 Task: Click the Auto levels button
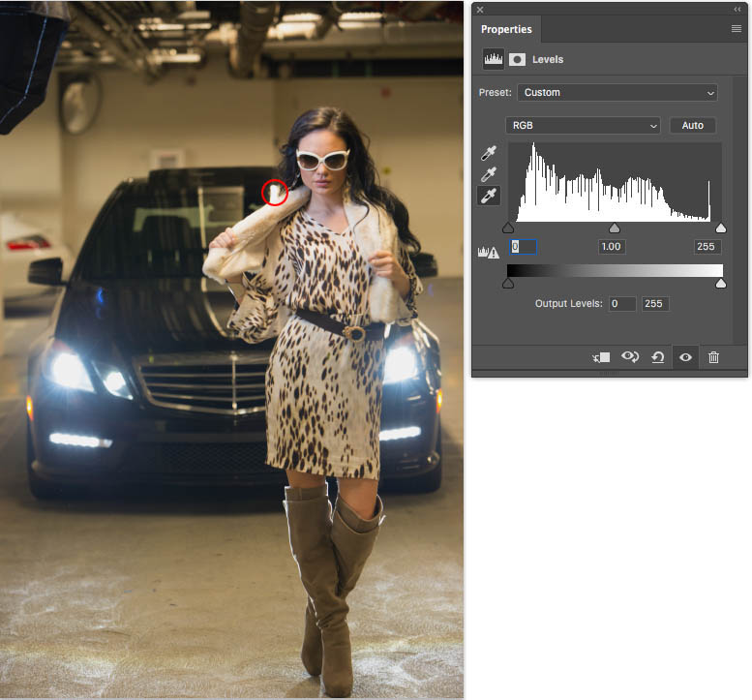point(693,126)
